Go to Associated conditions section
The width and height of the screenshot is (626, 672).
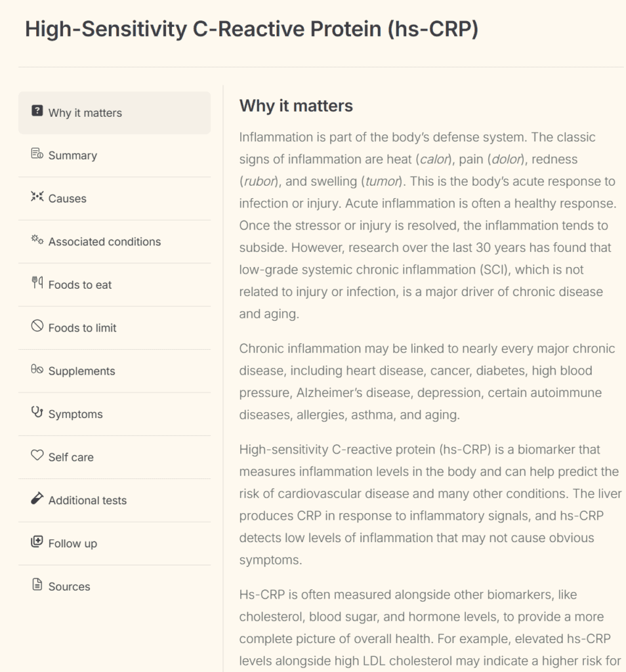[x=104, y=242]
